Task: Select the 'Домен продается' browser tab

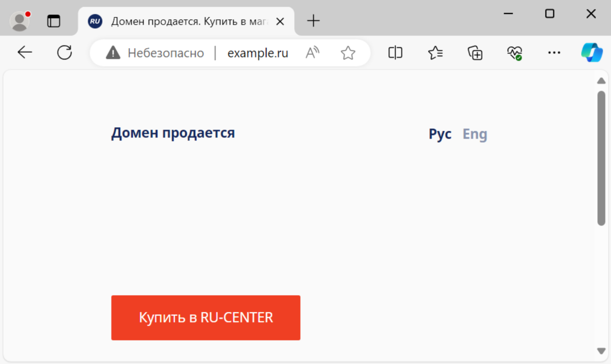Action: [186, 21]
